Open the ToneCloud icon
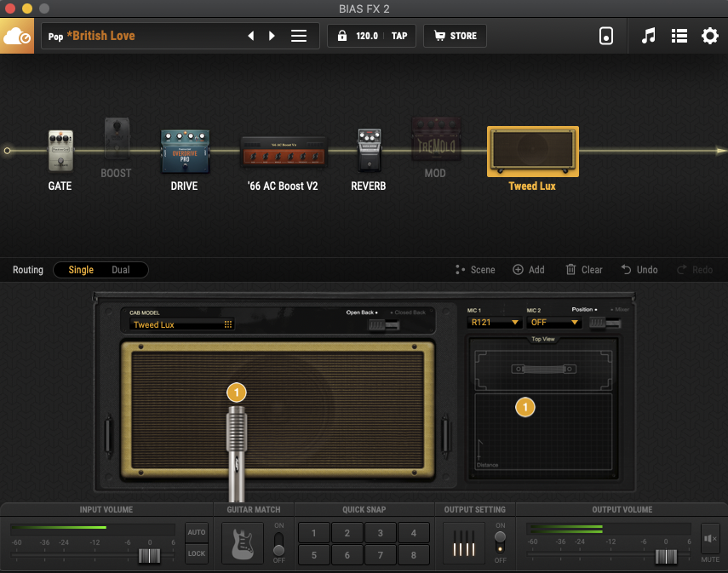Image resolution: width=728 pixels, height=573 pixels. coord(17,37)
